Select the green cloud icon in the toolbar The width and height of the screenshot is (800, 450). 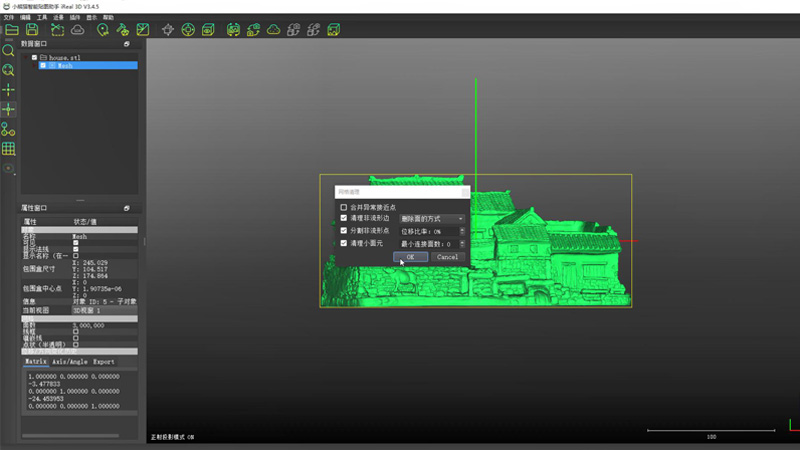click(x=273, y=30)
